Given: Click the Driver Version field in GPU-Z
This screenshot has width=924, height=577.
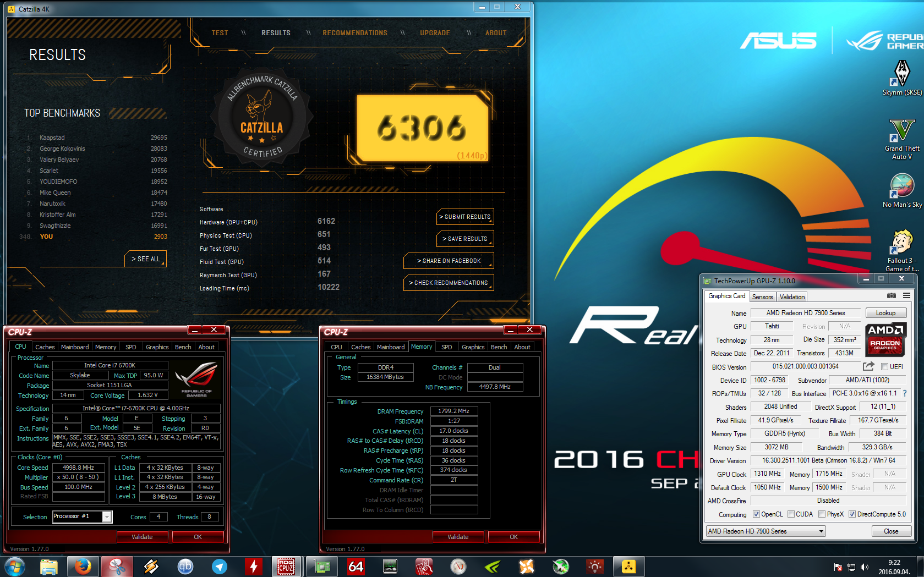Looking at the screenshot, I should click(x=828, y=460).
